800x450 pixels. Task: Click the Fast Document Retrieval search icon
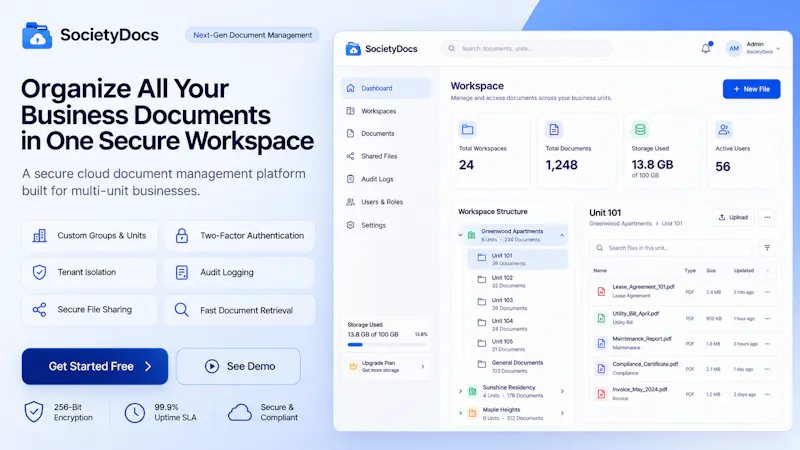click(182, 310)
